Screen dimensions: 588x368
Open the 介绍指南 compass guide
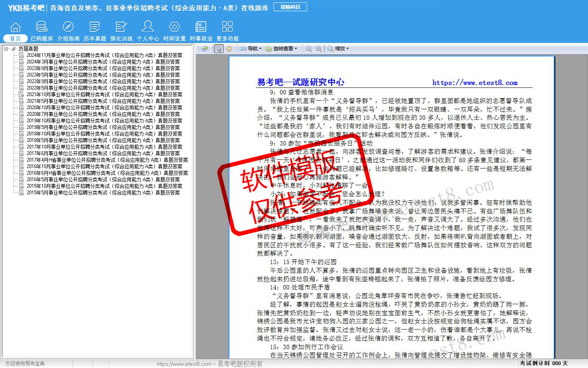[x=68, y=31]
